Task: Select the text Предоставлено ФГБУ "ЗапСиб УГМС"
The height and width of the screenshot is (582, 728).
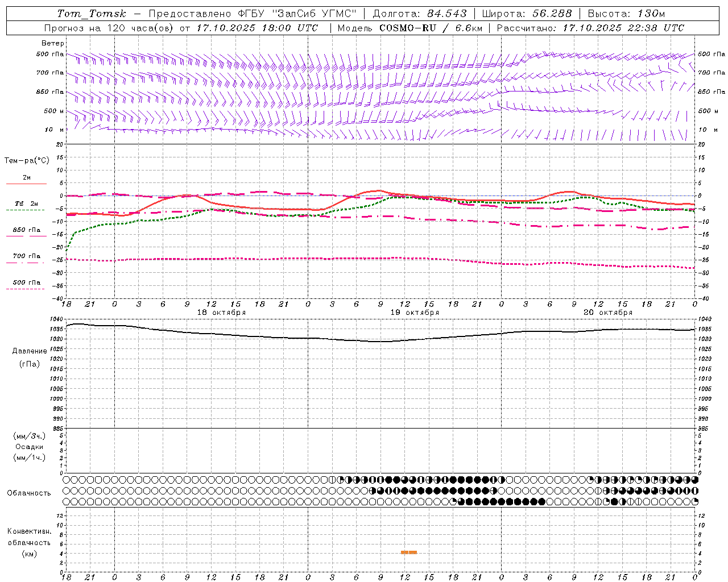Action: [252, 14]
